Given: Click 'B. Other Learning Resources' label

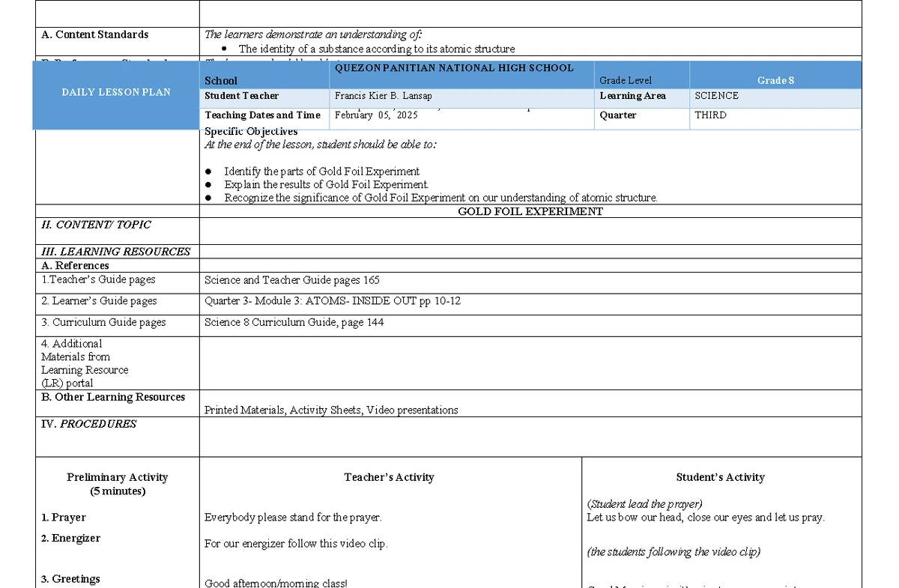Looking at the screenshot, I should click(113, 397).
